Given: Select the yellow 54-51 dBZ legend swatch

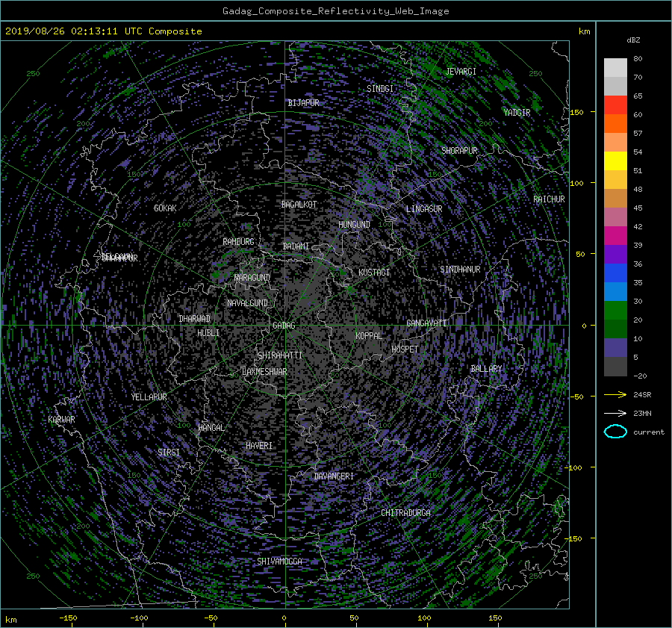Looking at the screenshot, I should [x=615, y=161].
